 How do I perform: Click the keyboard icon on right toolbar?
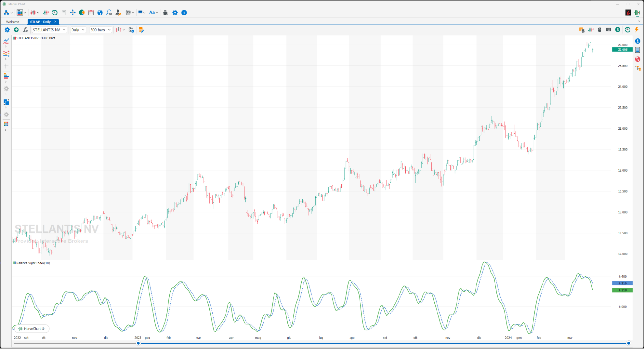(x=609, y=30)
